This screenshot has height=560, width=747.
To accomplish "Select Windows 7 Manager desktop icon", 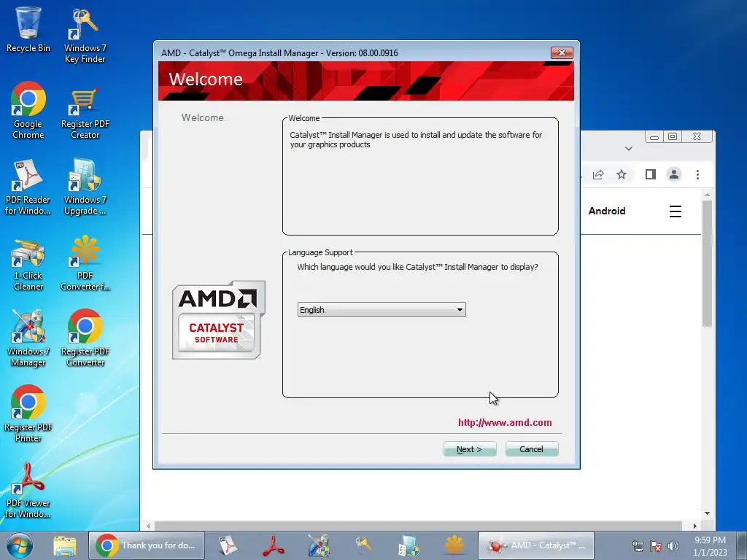I will 28,338.
